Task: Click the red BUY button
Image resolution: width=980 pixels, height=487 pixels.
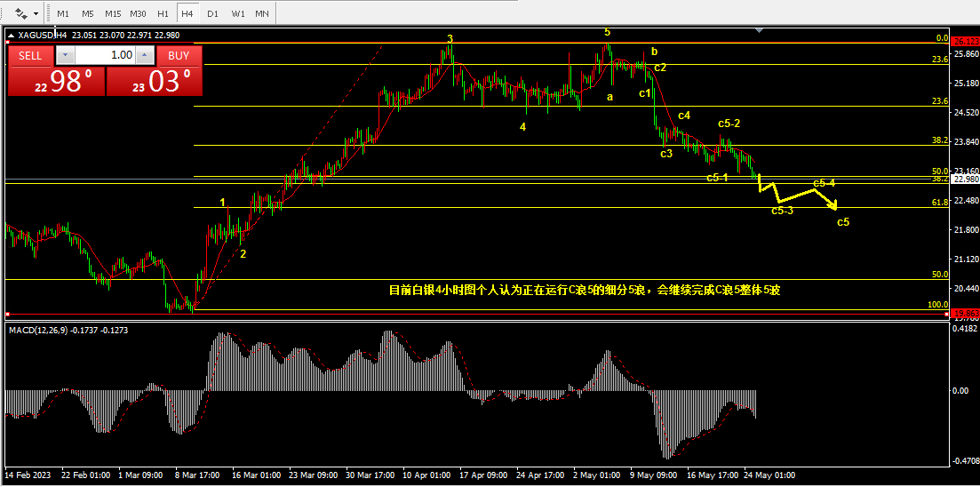Action: pos(179,56)
